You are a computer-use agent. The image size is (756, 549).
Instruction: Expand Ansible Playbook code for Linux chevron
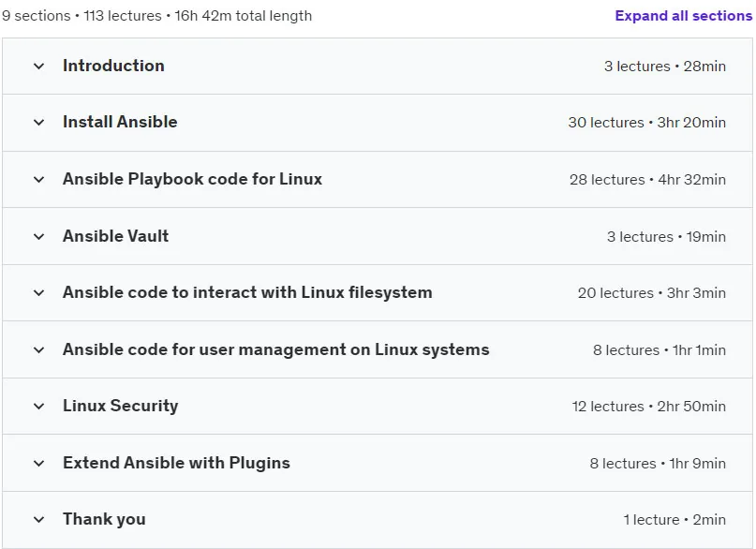[x=39, y=179]
